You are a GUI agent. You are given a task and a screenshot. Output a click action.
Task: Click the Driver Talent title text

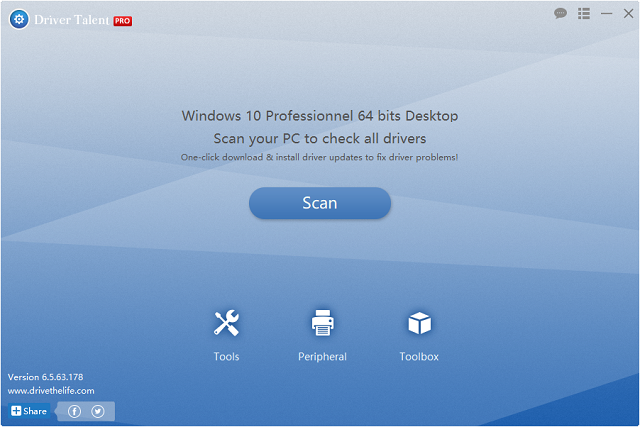(x=71, y=20)
